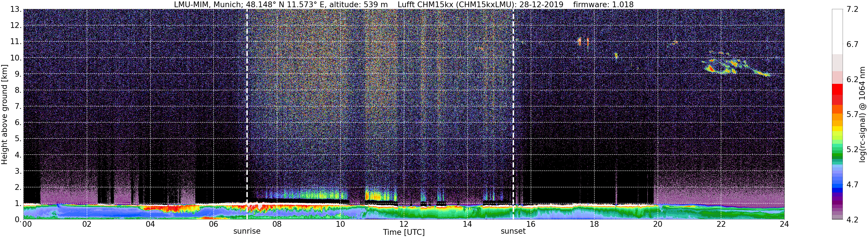The width and height of the screenshot is (868, 238).
Task: Click the '9.' tick on the height axis
Action: pyautogui.click(x=18, y=74)
